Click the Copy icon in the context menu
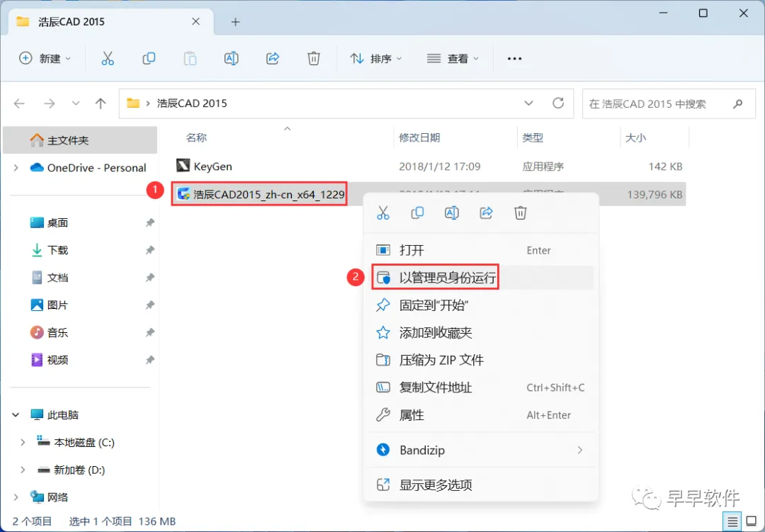 pyautogui.click(x=417, y=213)
